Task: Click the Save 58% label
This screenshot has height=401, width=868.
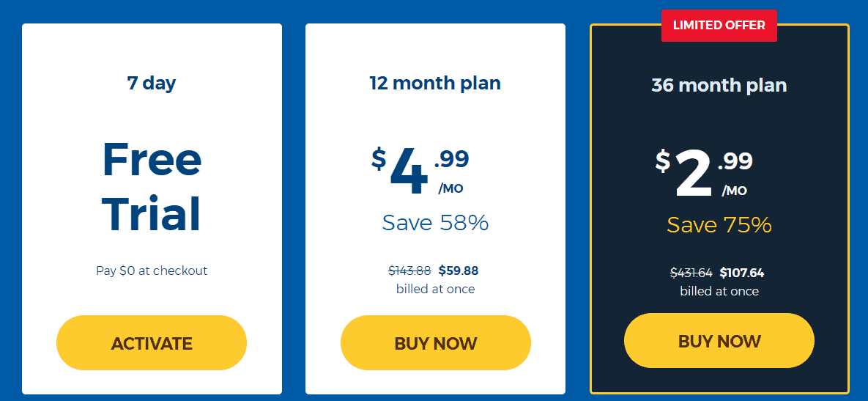Action: (435, 223)
